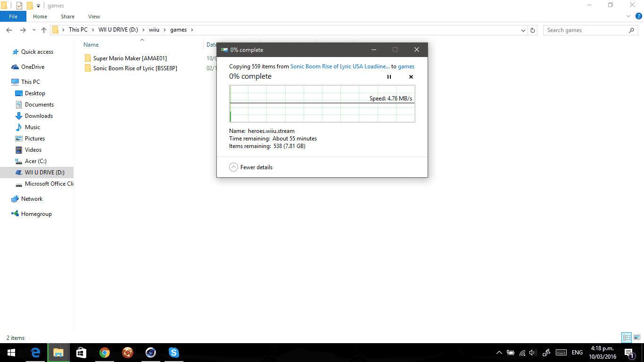Screen dimensions: 644x362
Task: Open the games destination link in dialog
Action: (406, 66)
